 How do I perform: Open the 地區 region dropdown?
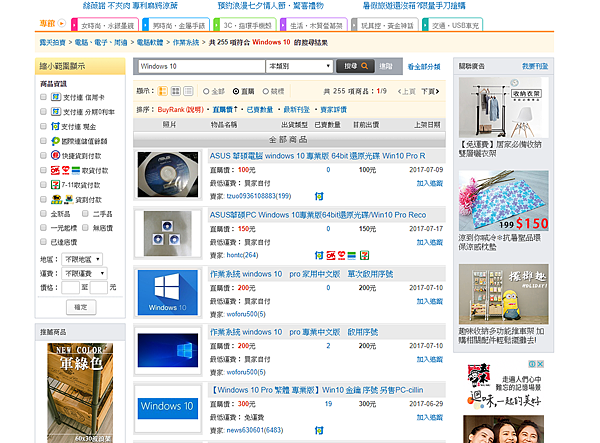pos(82,259)
